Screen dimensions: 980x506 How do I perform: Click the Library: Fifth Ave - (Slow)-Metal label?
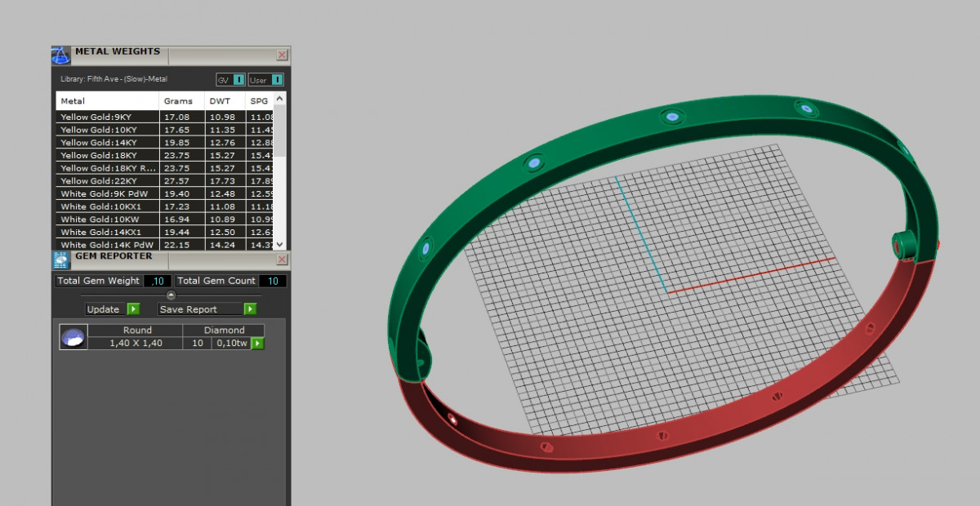click(114, 80)
